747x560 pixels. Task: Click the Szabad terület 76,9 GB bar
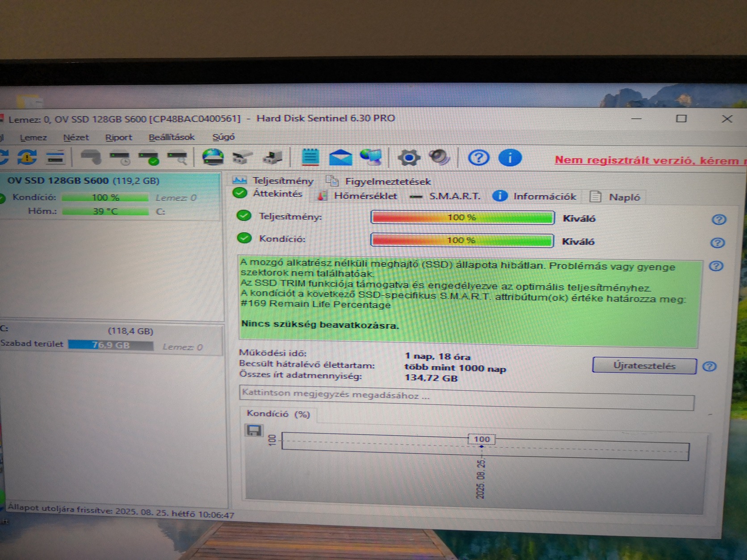pyautogui.click(x=110, y=345)
